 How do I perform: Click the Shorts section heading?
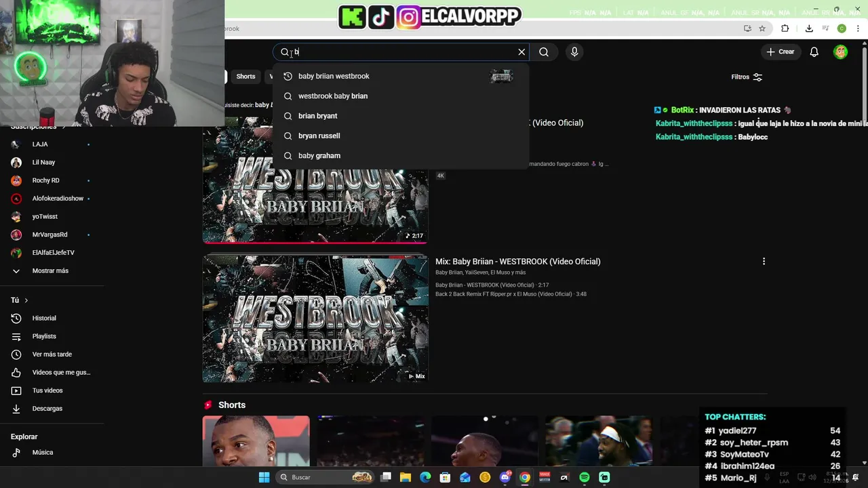point(232,405)
